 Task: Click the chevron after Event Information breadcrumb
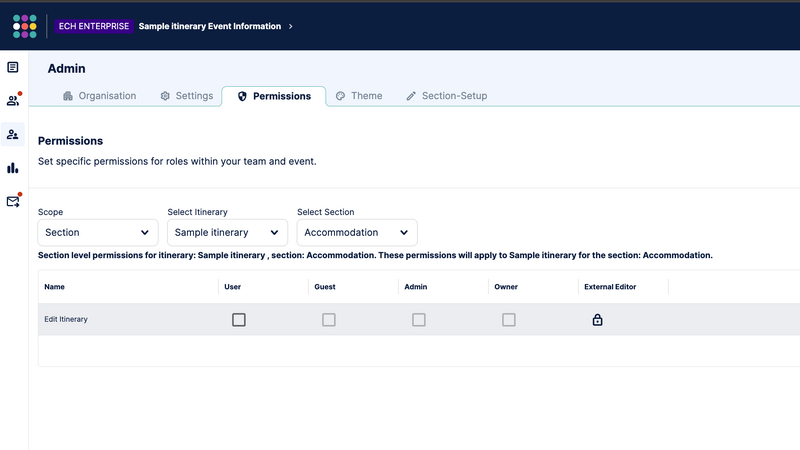point(290,27)
